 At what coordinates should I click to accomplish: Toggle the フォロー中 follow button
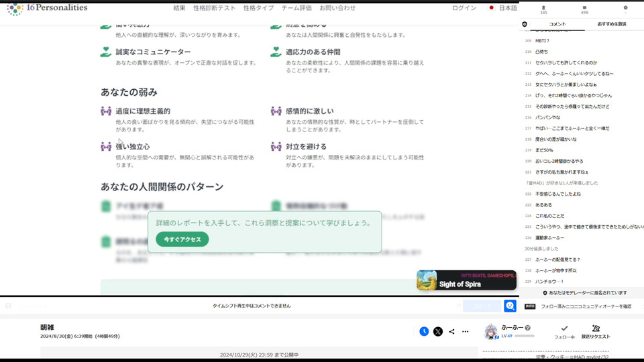pyautogui.click(x=564, y=332)
